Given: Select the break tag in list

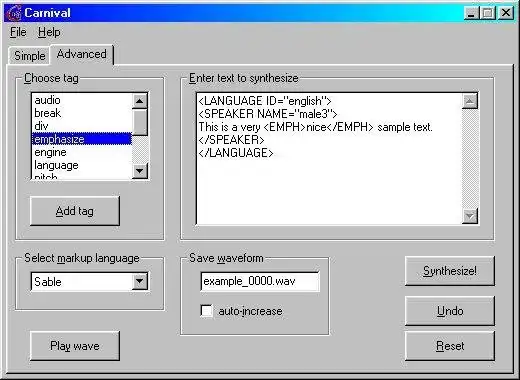Looking at the screenshot, I should click(82, 113).
